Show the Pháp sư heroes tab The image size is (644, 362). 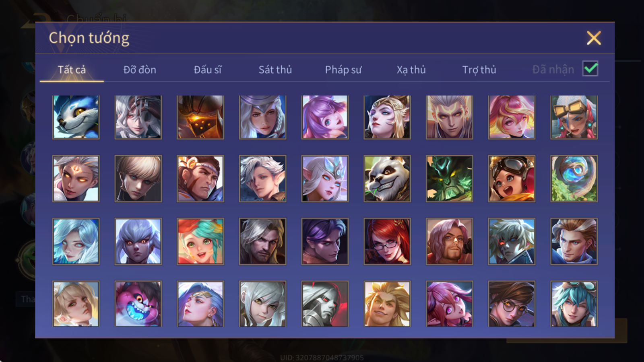click(343, 70)
